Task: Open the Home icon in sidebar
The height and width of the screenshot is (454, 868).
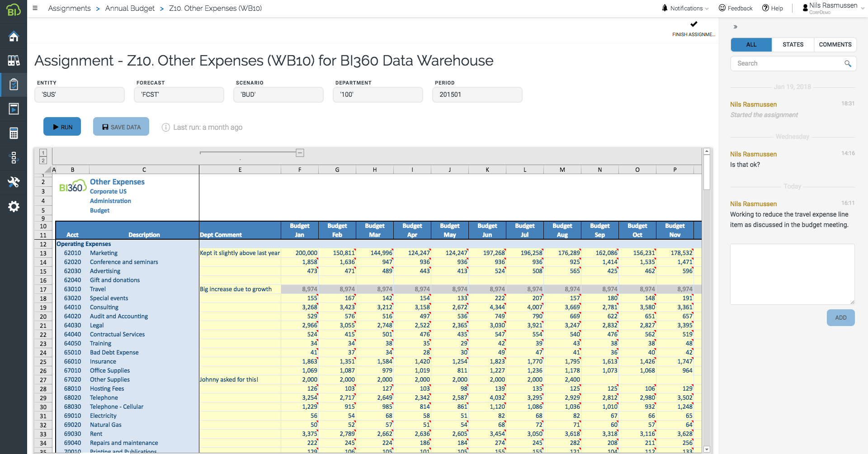Action: click(x=14, y=36)
